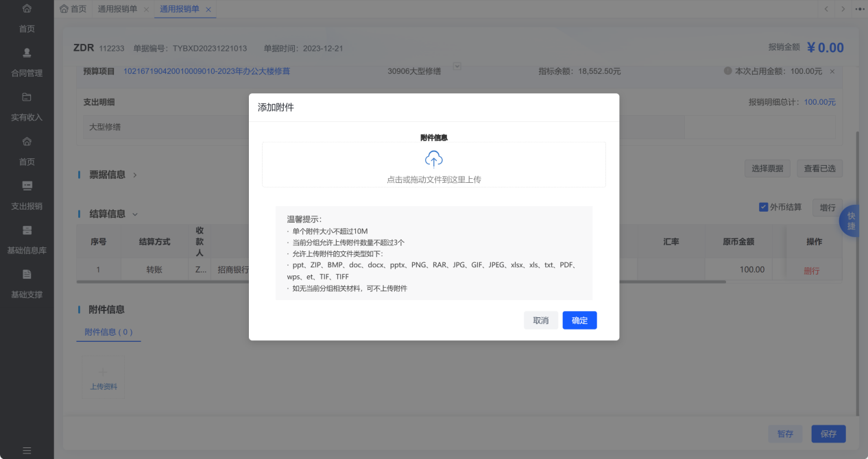Click 取消 to dismiss the dialog
Image resolution: width=868 pixels, height=459 pixels.
541,321
